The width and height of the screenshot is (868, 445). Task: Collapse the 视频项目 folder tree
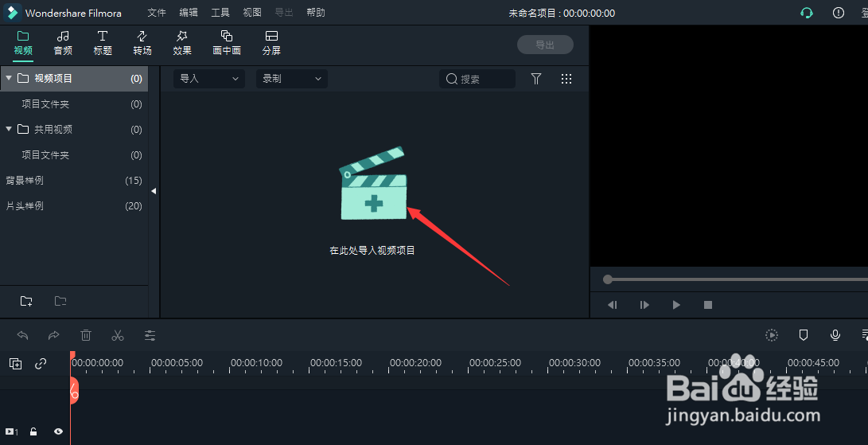point(9,78)
